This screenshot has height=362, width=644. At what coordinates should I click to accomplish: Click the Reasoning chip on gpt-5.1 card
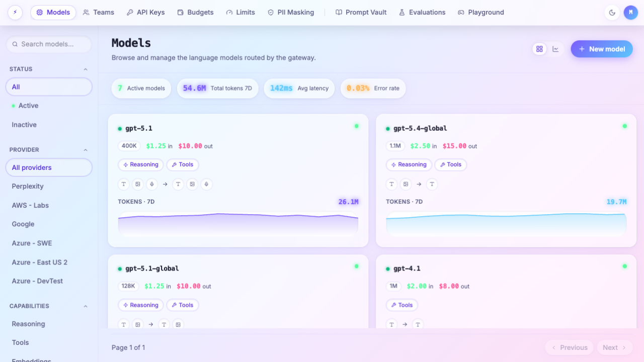[x=141, y=164]
